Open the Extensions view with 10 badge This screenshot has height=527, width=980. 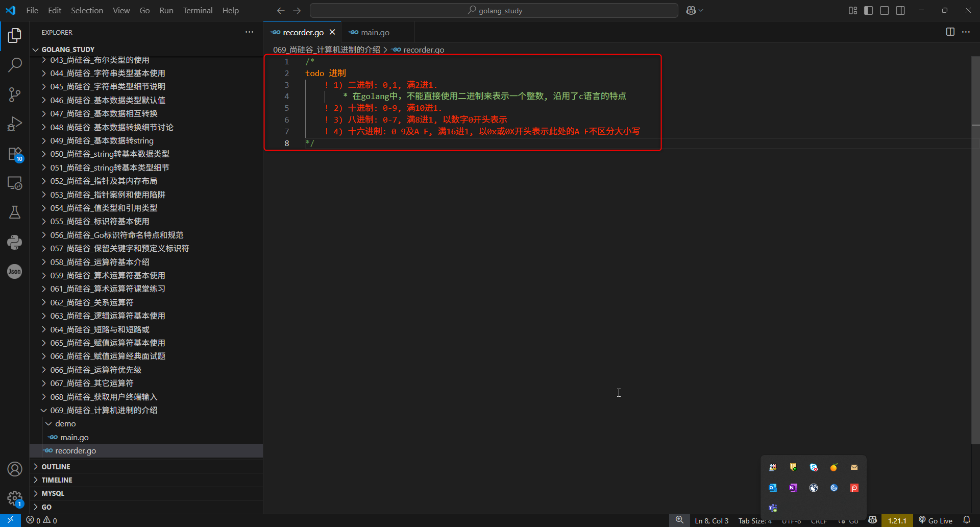pos(15,154)
